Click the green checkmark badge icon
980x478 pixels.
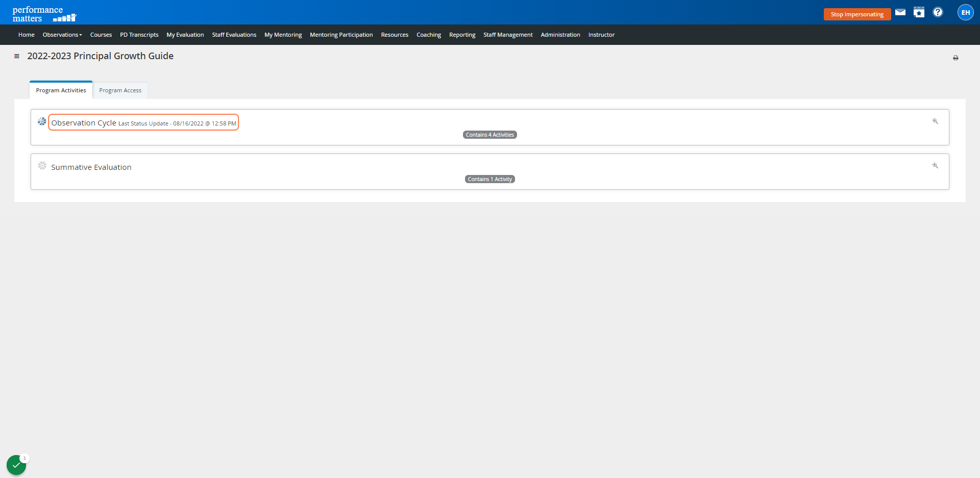pos(16,465)
